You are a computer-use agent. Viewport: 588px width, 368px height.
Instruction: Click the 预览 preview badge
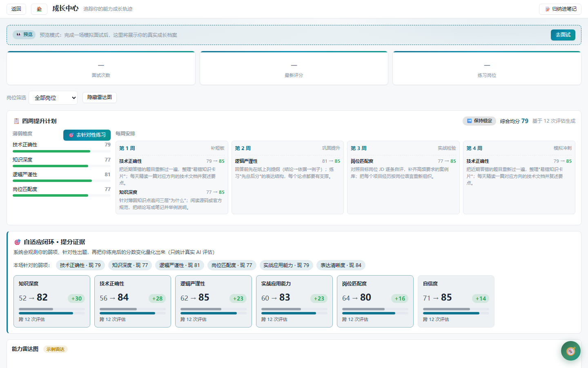tap(24, 35)
